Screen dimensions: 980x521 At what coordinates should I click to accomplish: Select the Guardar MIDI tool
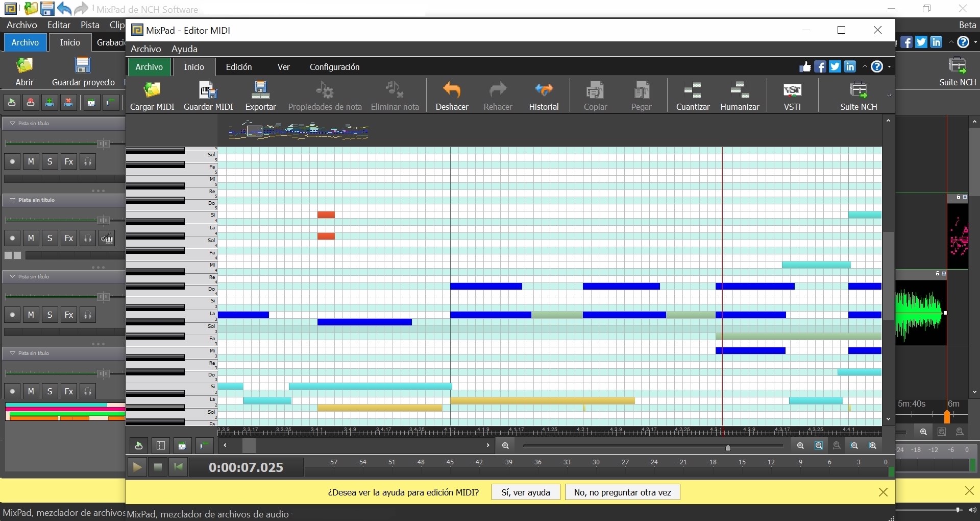[209, 96]
